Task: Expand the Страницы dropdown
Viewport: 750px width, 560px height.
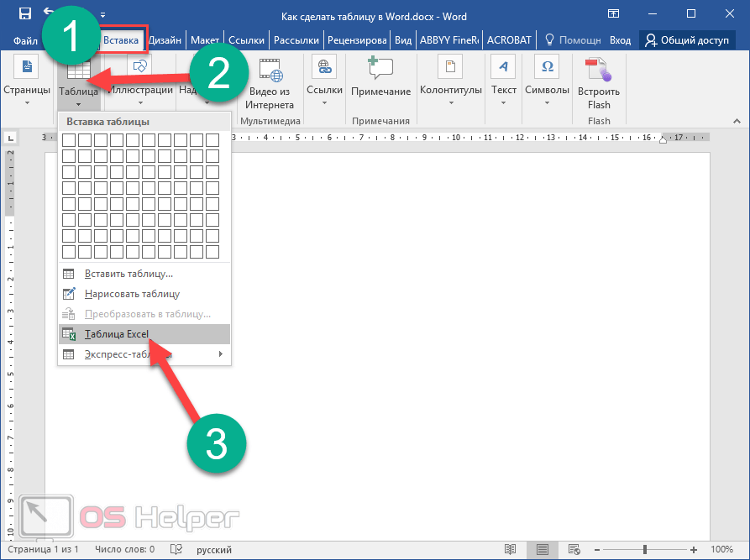Action: click(x=27, y=103)
